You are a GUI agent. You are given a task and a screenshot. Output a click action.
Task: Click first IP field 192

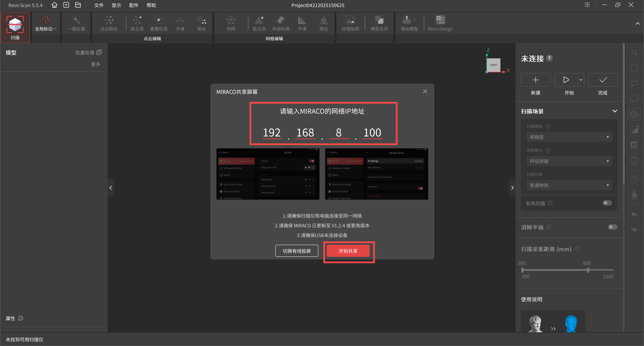pos(272,132)
